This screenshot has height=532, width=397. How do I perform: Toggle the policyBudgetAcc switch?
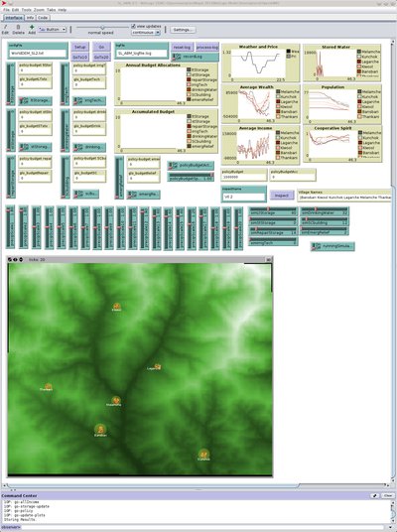pos(191,165)
